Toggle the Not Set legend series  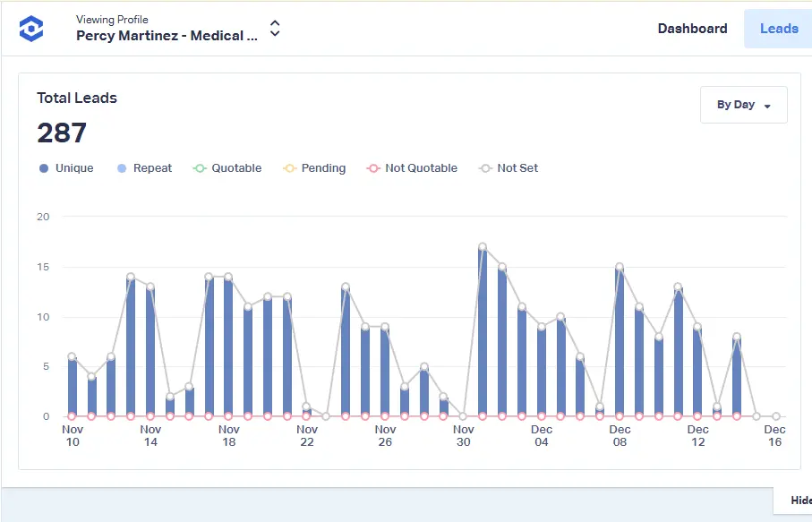[517, 168]
